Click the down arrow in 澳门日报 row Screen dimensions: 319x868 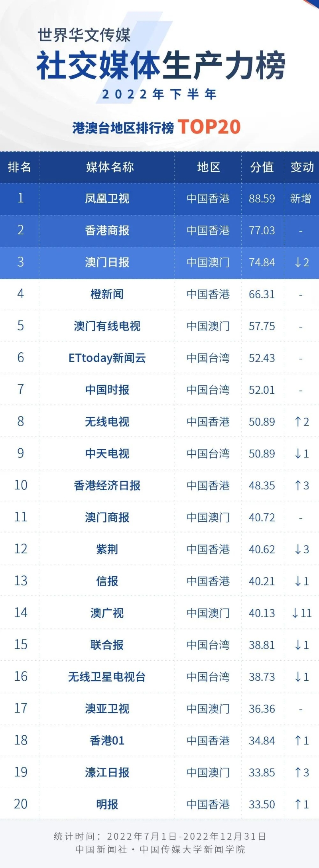(x=297, y=262)
